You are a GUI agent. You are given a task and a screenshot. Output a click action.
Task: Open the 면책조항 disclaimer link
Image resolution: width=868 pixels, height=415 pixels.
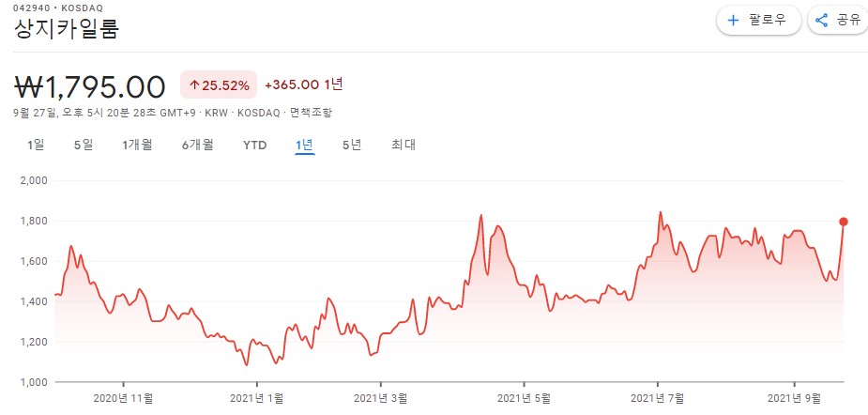pos(312,113)
